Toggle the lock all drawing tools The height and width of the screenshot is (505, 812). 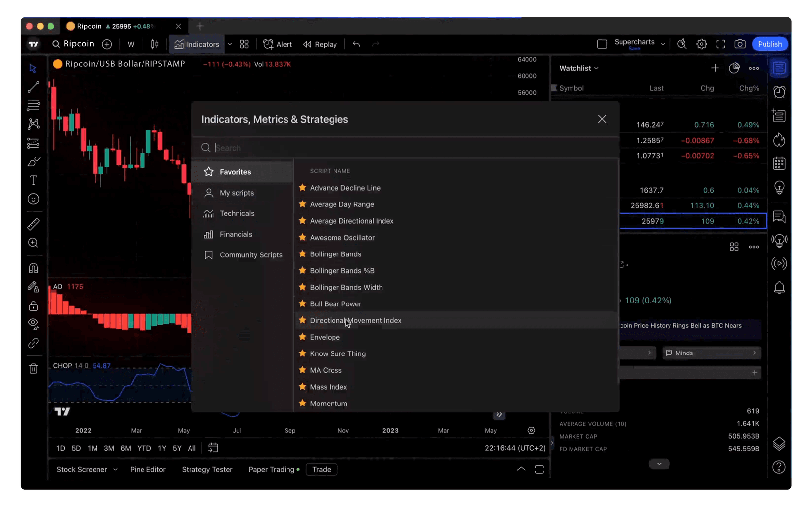(x=33, y=305)
